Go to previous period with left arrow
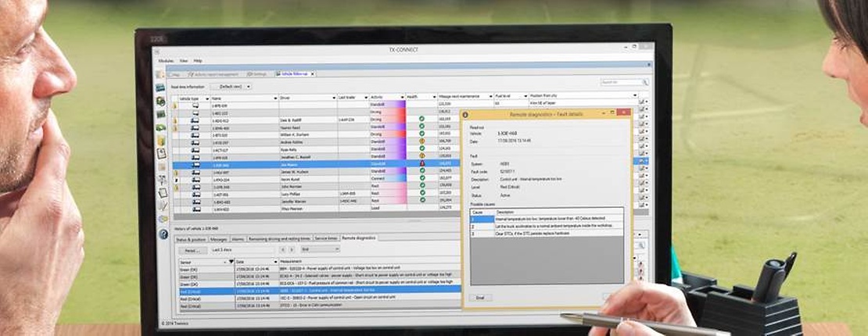This screenshot has width=868, height=336. [282, 250]
